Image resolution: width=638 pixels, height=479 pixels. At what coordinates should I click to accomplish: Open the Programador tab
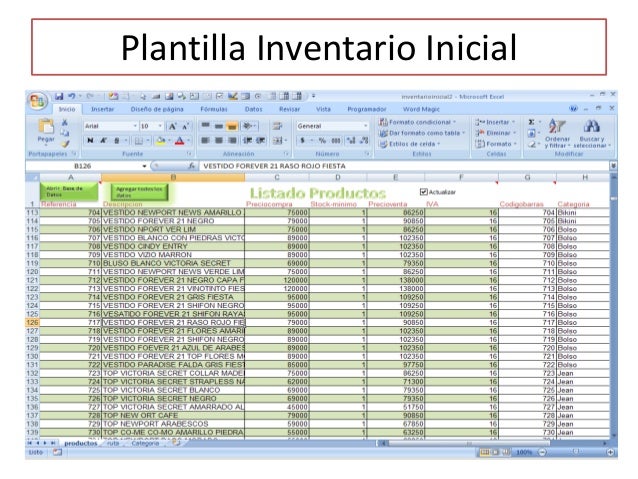coord(367,109)
